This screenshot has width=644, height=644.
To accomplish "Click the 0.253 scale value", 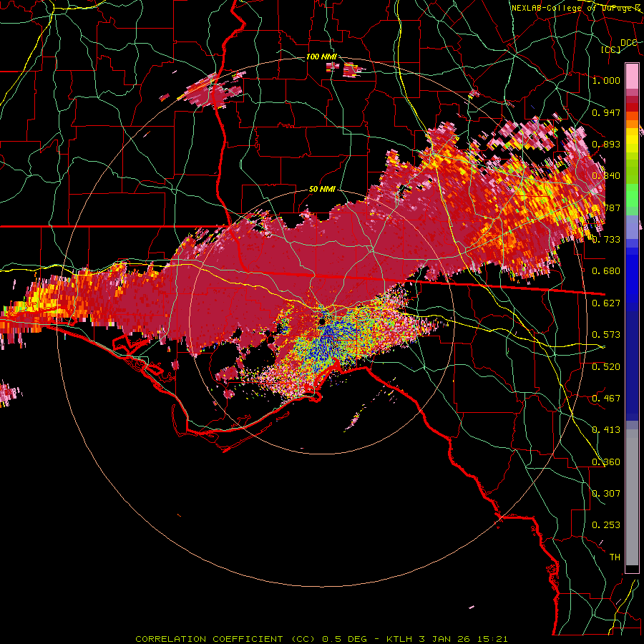I will [x=606, y=525].
